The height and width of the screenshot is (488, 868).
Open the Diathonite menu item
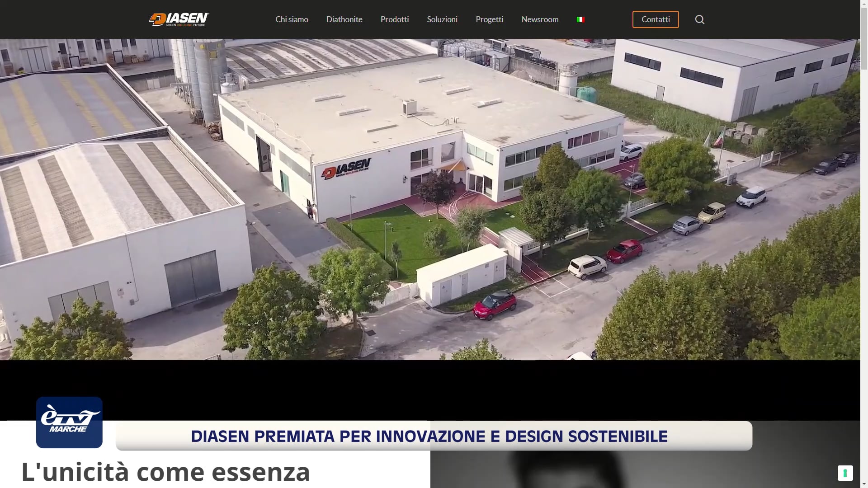(344, 19)
